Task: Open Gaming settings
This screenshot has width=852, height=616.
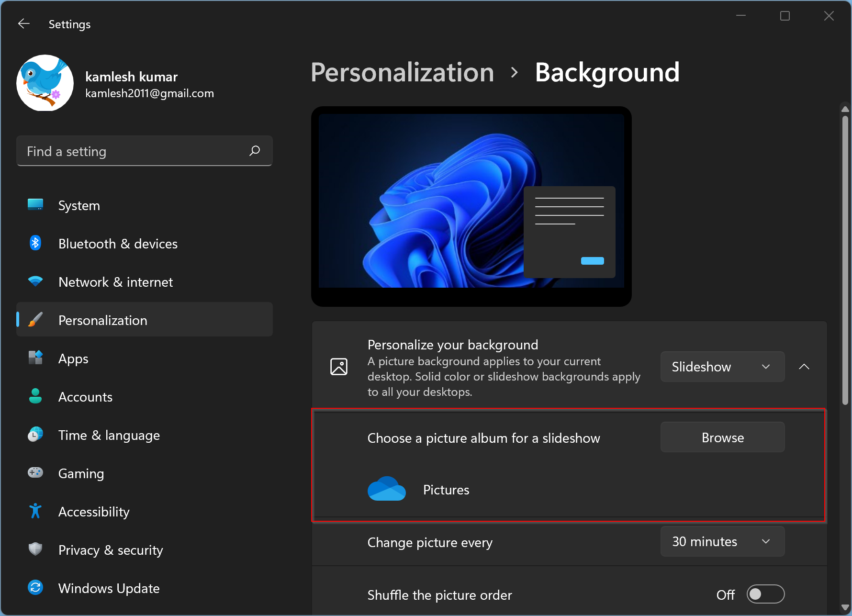Action: point(145,473)
